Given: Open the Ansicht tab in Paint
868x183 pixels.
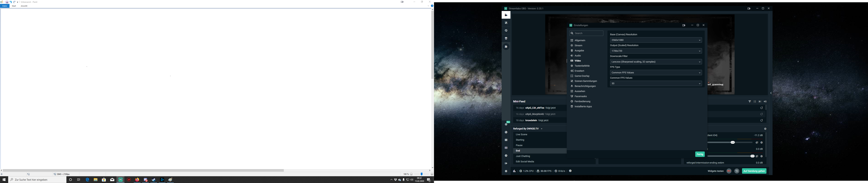Looking at the screenshot, I should (24, 6).
